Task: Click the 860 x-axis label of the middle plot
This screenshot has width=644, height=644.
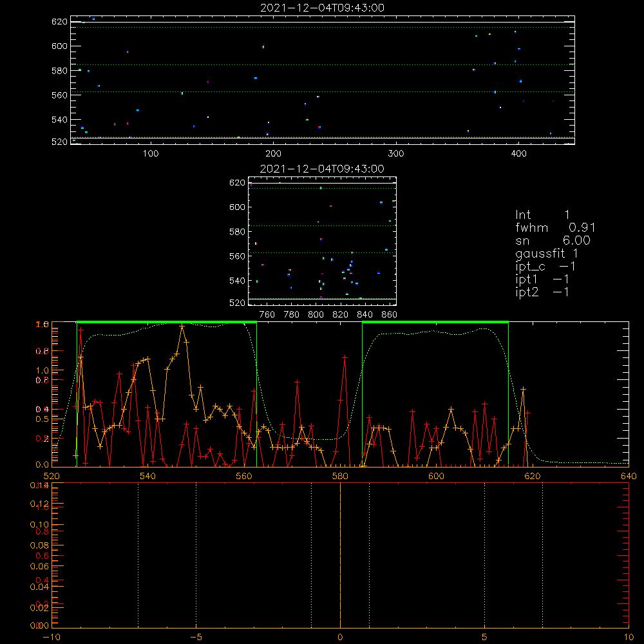Action: (390, 315)
